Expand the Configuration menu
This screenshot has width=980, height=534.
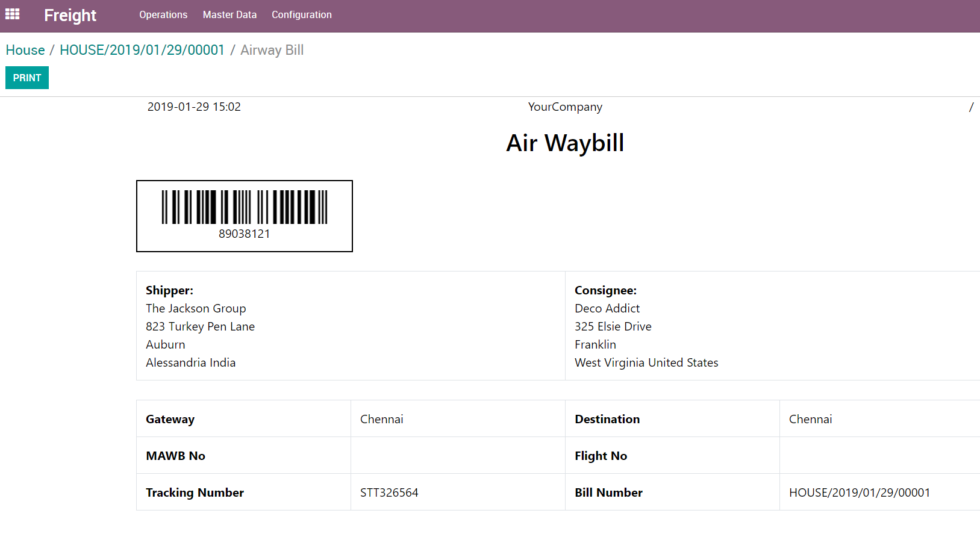[301, 15]
